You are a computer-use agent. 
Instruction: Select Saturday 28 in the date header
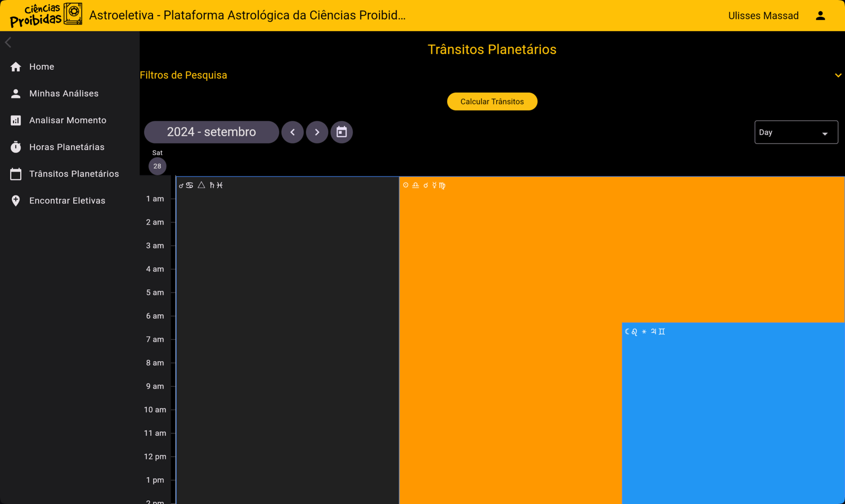[157, 166]
